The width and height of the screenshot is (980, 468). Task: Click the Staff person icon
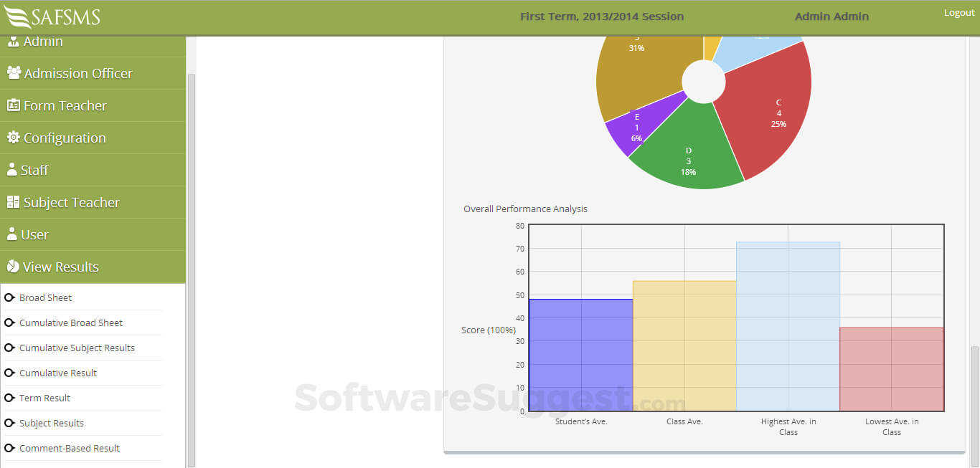[11, 169]
